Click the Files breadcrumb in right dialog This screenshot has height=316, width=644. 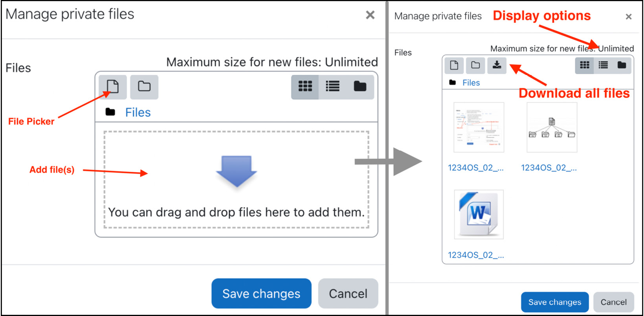click(471, 83)
